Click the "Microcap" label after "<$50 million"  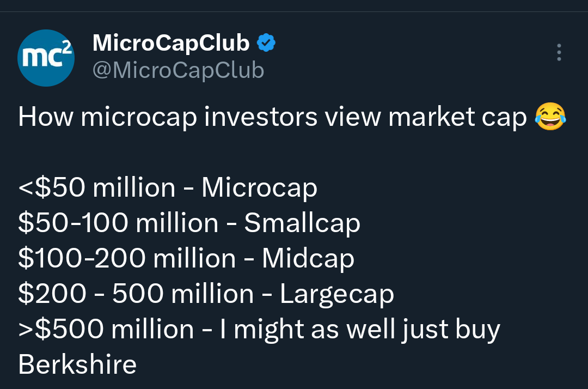259,188
